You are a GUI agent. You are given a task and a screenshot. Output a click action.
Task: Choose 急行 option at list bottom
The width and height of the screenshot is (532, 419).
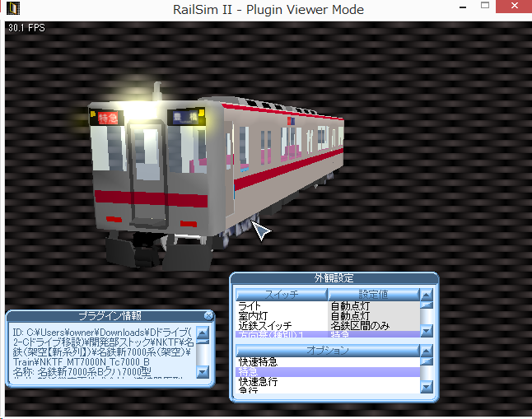(328, 390)
